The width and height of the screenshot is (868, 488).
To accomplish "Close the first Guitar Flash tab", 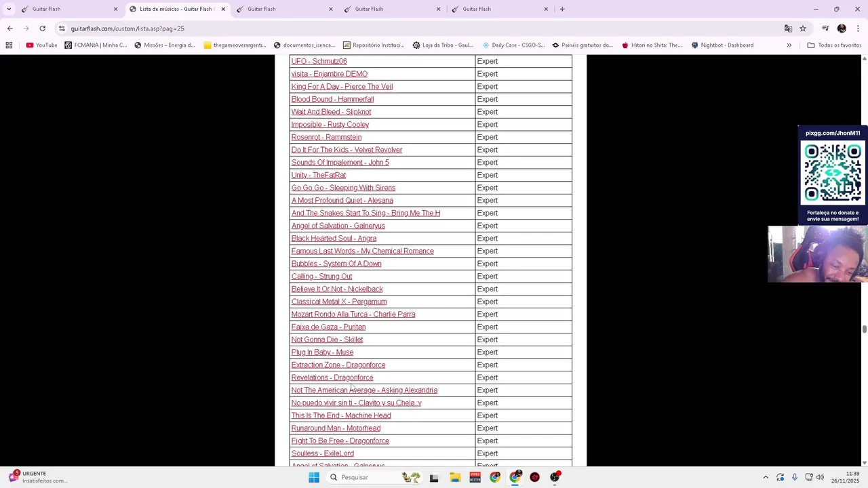I will click(x=115, y=9).
